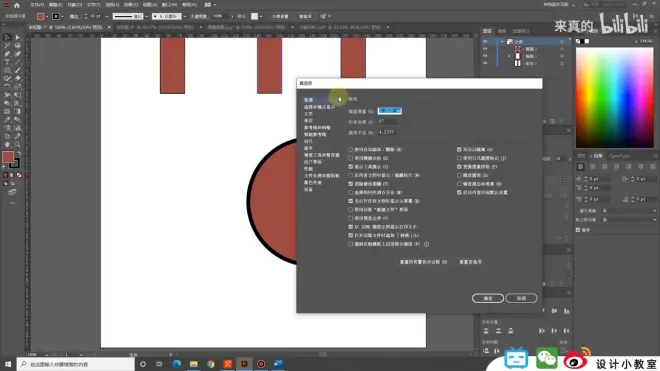The image size is (660, 371).
Task: Collapse the top layer in Layers panel
Action: (502, 42)
